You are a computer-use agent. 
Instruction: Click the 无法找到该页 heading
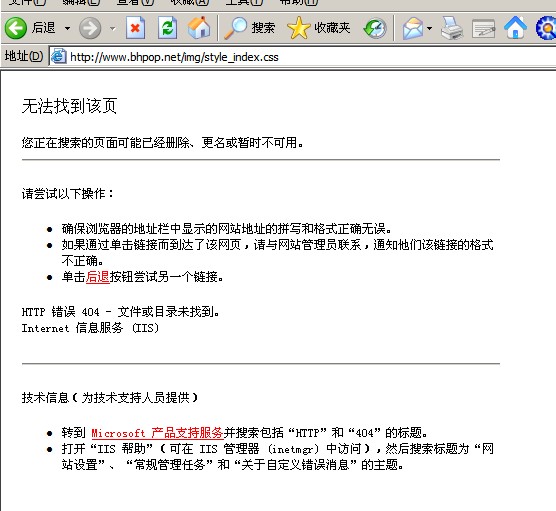click(x=70, y=106)
